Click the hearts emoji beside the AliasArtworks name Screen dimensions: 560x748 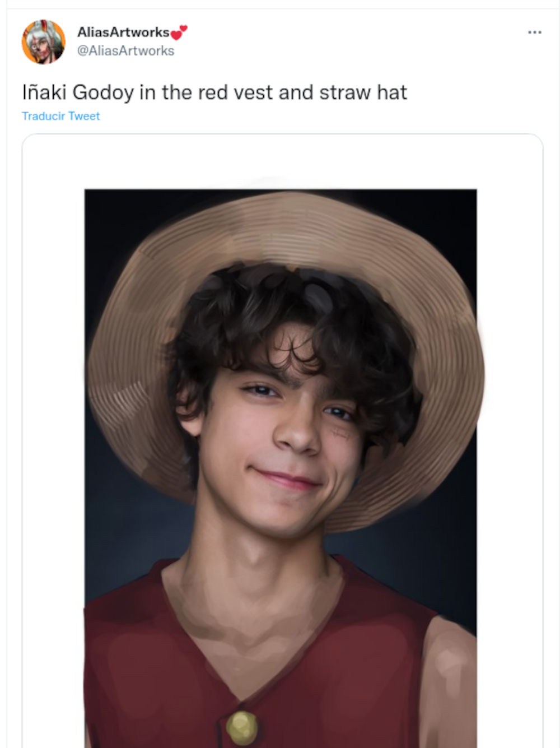(x=179, y=32)
